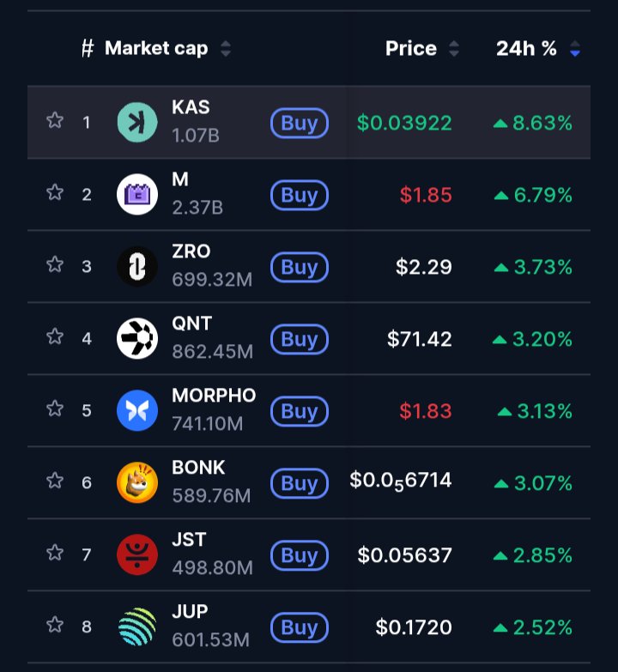Favorite the ZRO row star
This screenshot has height=672, width=618.
pyautogui.click(x=55, y=264)
